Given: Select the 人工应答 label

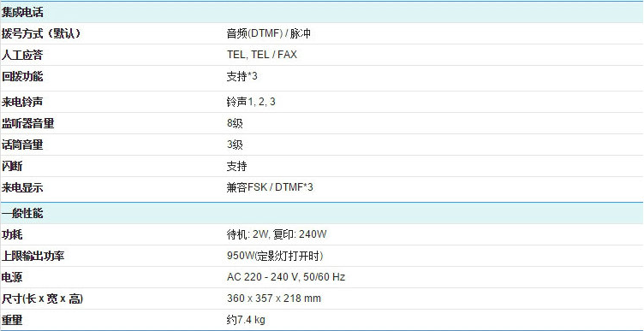Looking at the screenshot, I should coord(22,55).
